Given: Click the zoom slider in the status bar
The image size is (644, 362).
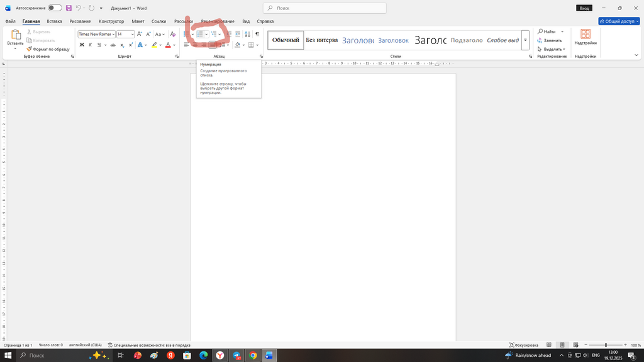Looking at the screenshot, I should [606, 345].
